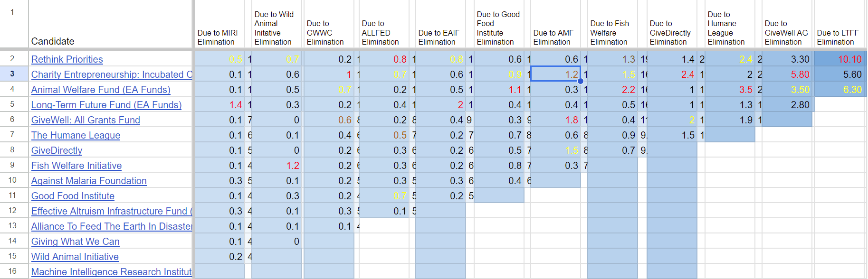868x279 pixels.
Task: Select the Due to GiveWell AG Elimination header
Action: point(787,24)
